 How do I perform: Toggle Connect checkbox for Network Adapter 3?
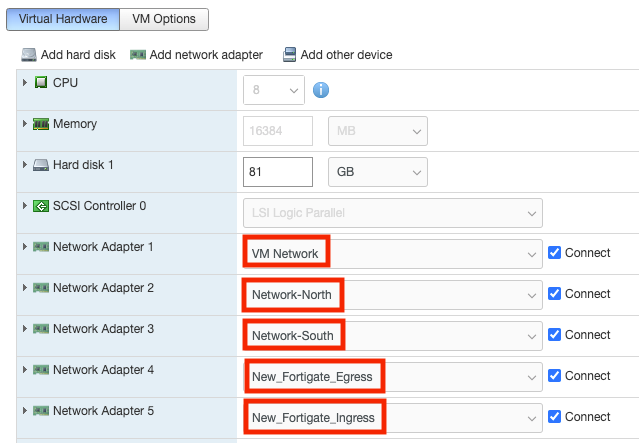(555, 335)
